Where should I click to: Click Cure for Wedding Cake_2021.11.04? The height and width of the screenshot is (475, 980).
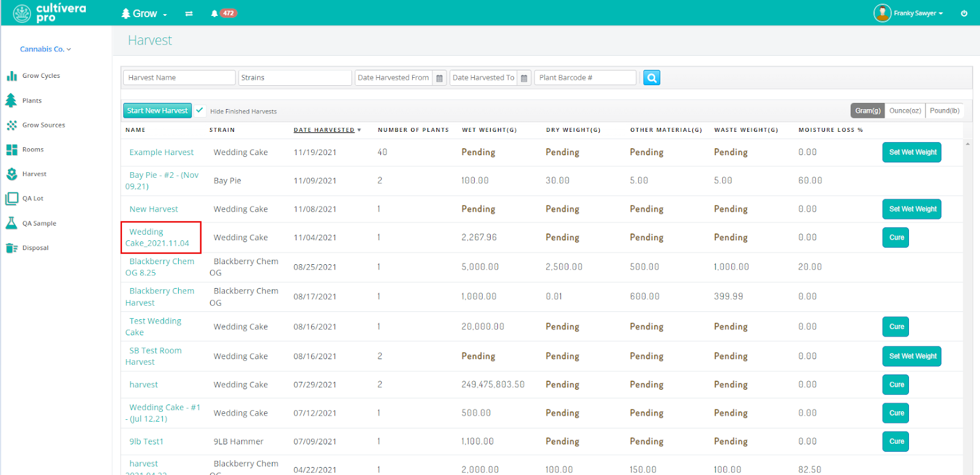(x=895, y=238)
